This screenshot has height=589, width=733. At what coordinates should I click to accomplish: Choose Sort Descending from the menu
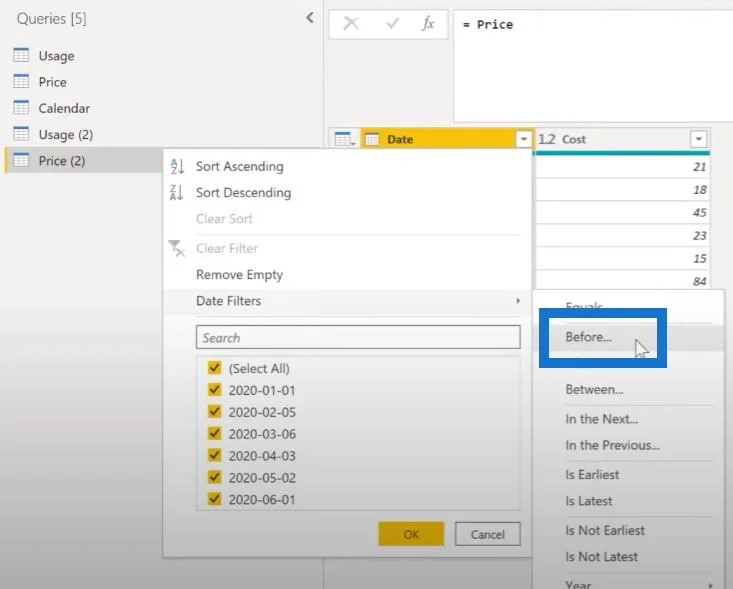(x=347, y=192)
